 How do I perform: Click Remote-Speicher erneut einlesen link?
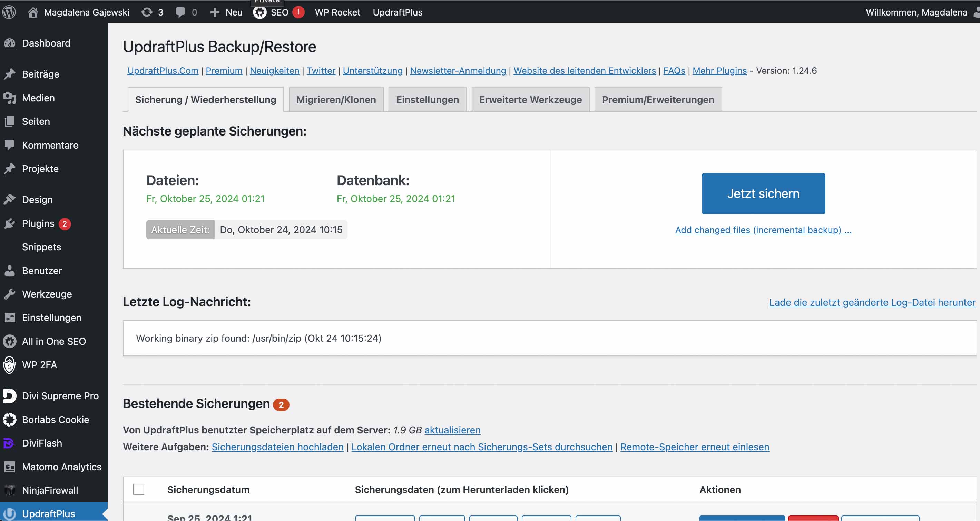[x=695, y=447]
